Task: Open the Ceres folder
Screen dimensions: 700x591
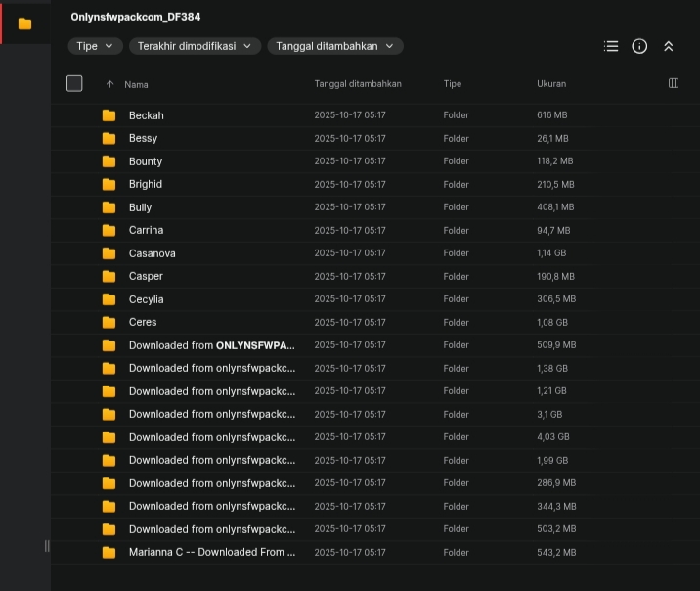Action: click(x=143, y=322)
